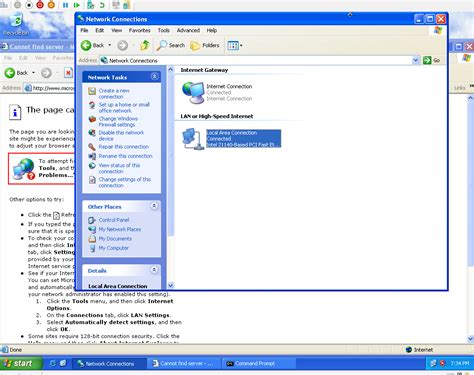
Task: Open Back history dropdown in Network Connections
Action: [109, 45]
